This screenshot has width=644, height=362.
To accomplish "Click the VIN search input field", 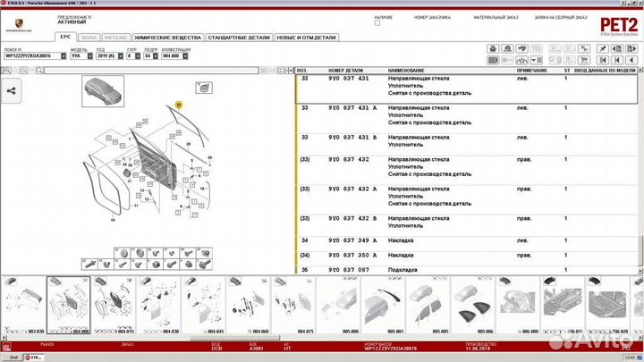I will tap(32, 55).
